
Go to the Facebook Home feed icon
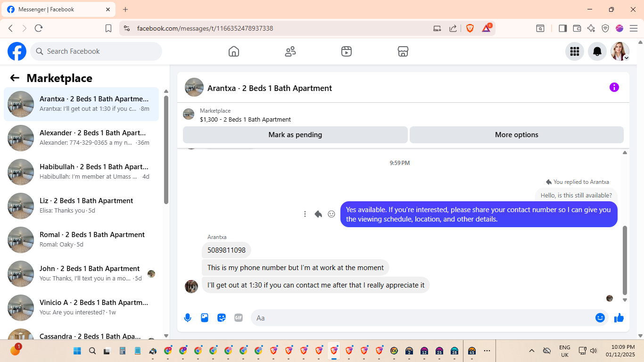pyautogui.click(x=234, y=51)
